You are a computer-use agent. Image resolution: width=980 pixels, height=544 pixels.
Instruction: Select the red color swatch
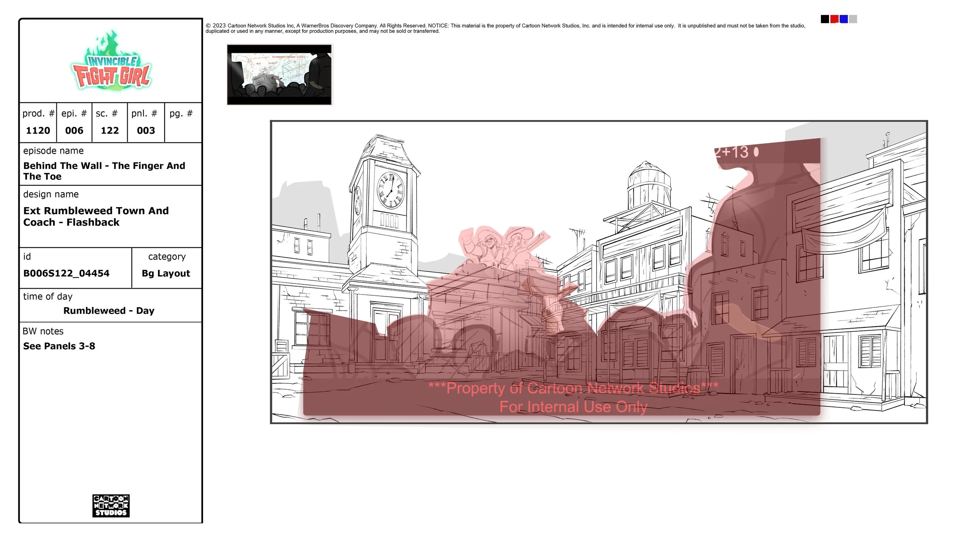tap(834, 19)
